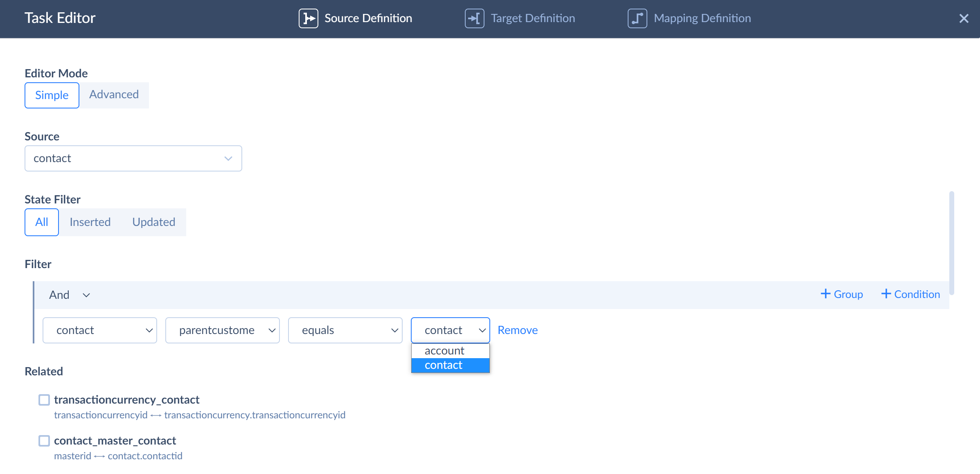Set state filter to Inserted
980x474 pixels.
click(x=90, y=222)
